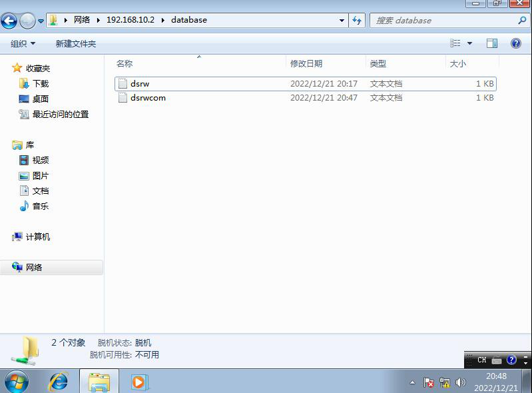Change view with the view mode icon

pyautogui.click(x=455, y=43)
